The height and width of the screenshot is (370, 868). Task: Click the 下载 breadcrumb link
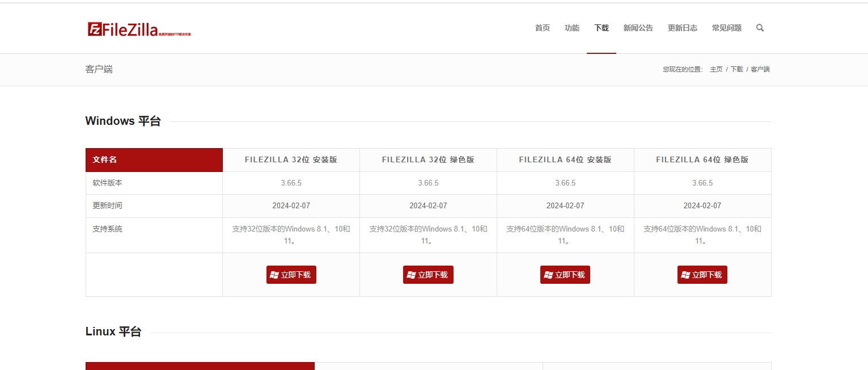click(x=736, y=69)
